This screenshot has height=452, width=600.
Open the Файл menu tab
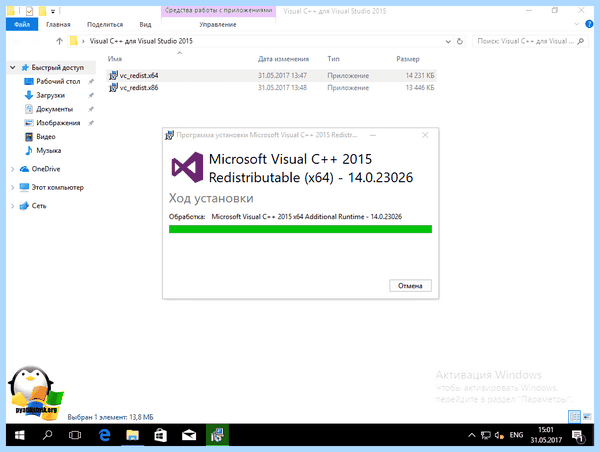pos(22,24)
